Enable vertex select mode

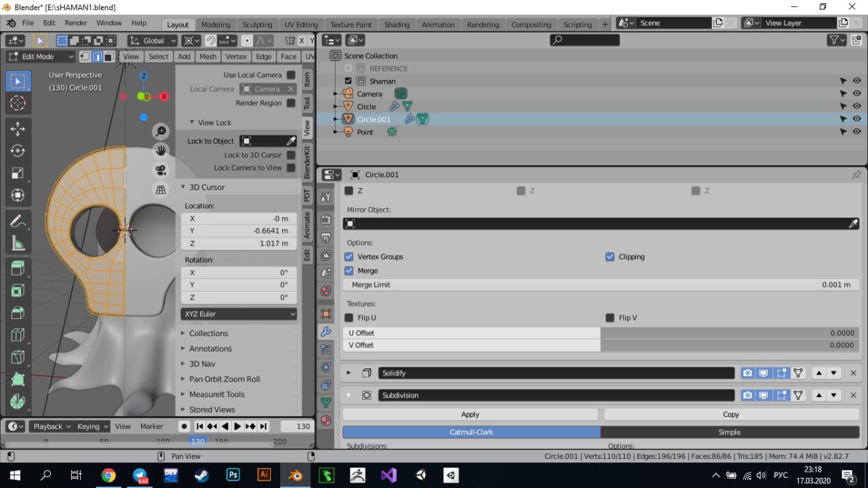85,57
